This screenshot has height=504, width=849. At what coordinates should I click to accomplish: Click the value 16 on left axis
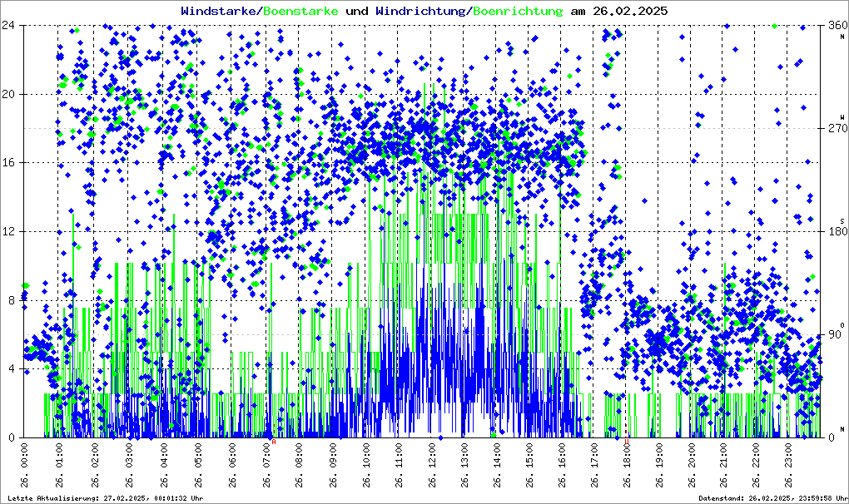tap(12, 163)
